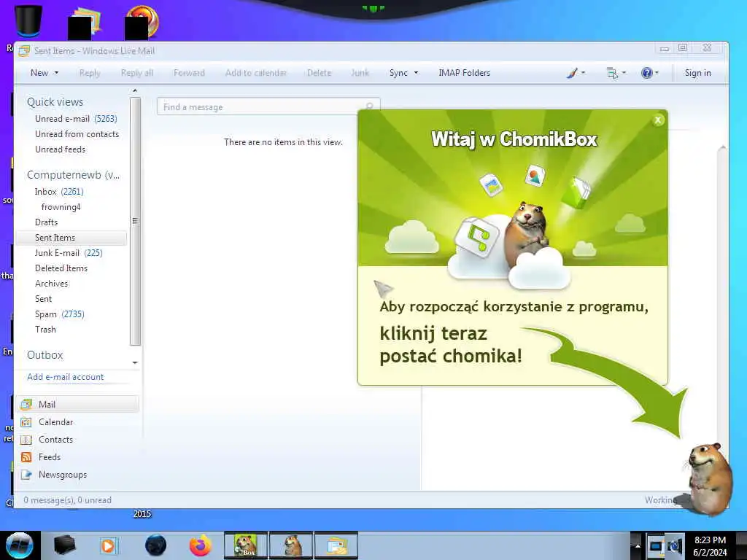Open the Archives folder

[52, 284]
